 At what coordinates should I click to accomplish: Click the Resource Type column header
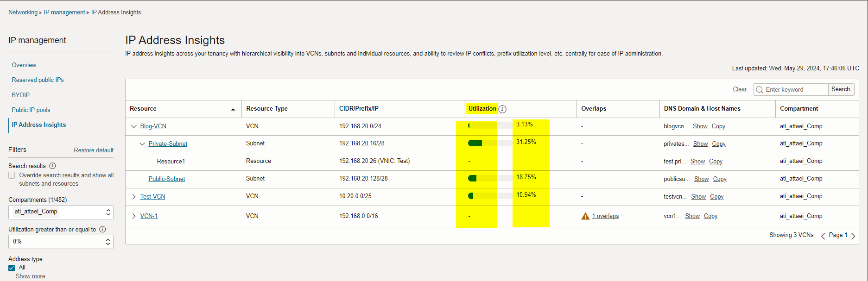coord(267,109)
